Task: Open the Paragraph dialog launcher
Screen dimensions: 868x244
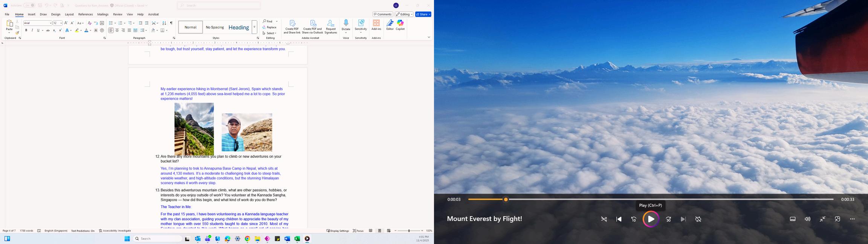Action: click(174, 38)
